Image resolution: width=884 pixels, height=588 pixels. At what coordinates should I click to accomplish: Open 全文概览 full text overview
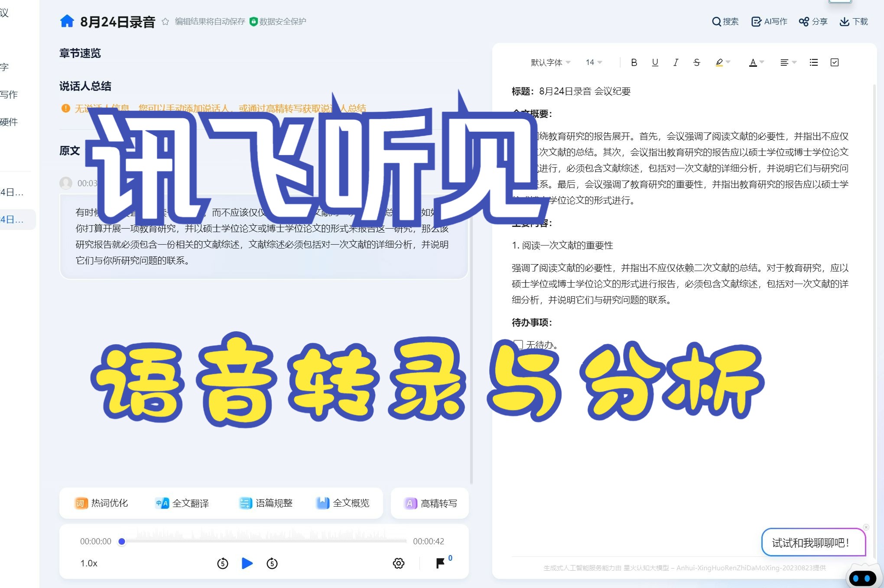point(343,503)
